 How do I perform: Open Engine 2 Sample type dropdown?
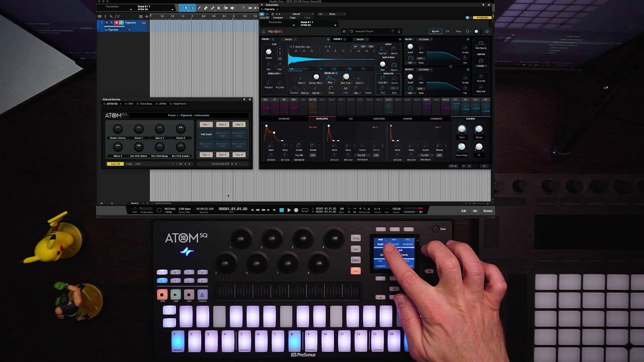pos(360,39)
